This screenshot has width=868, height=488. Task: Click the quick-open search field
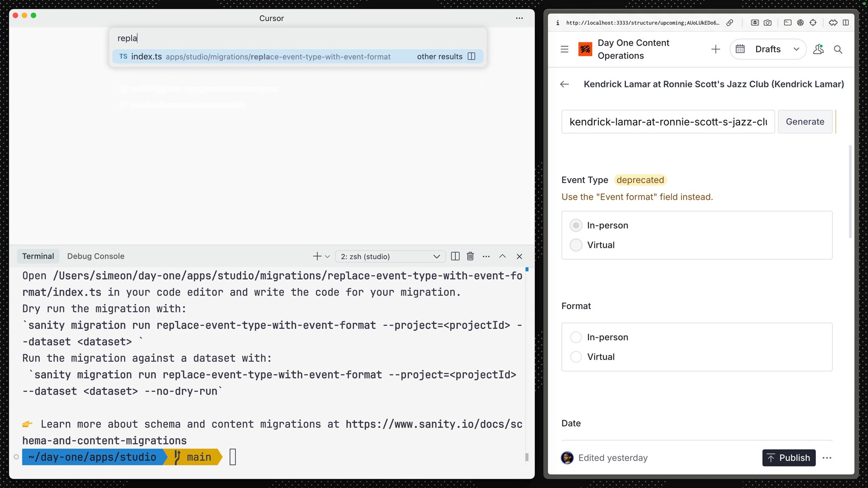pos(298,38)
